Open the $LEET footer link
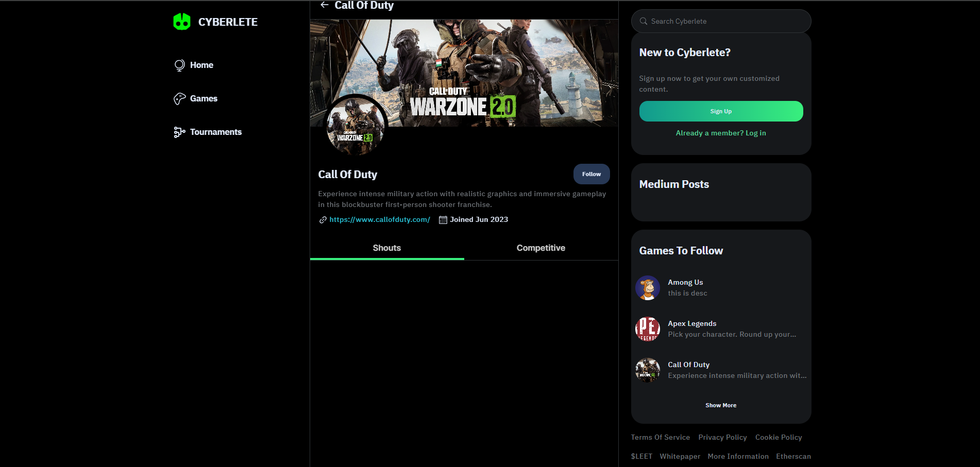Image resolution: width=980 pixels, height=467 pixels. [x=641, y=456]
